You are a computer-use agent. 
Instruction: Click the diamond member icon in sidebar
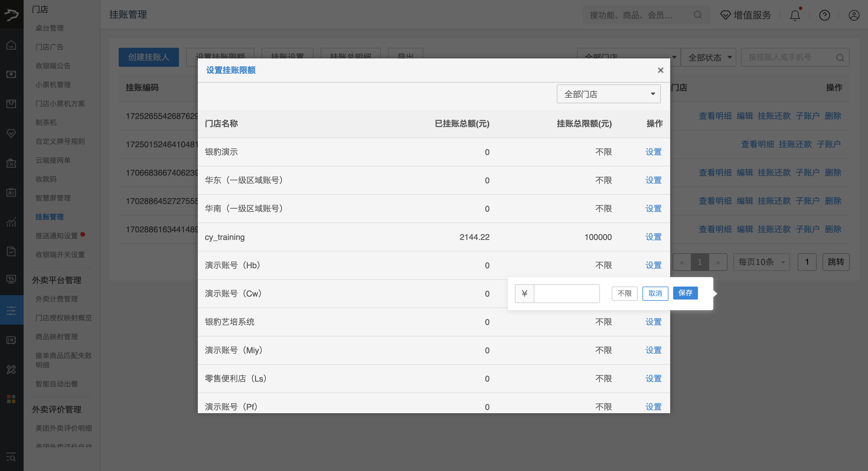pos(11,133)
